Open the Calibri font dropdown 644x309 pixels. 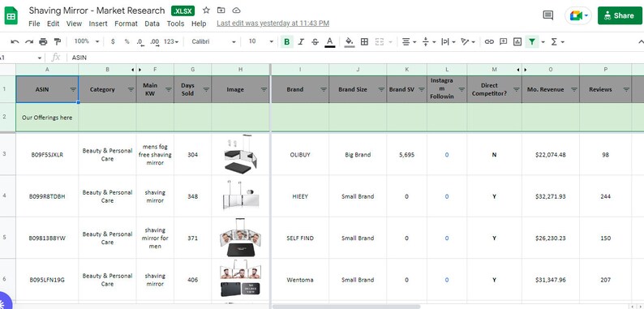click(213, 41)
